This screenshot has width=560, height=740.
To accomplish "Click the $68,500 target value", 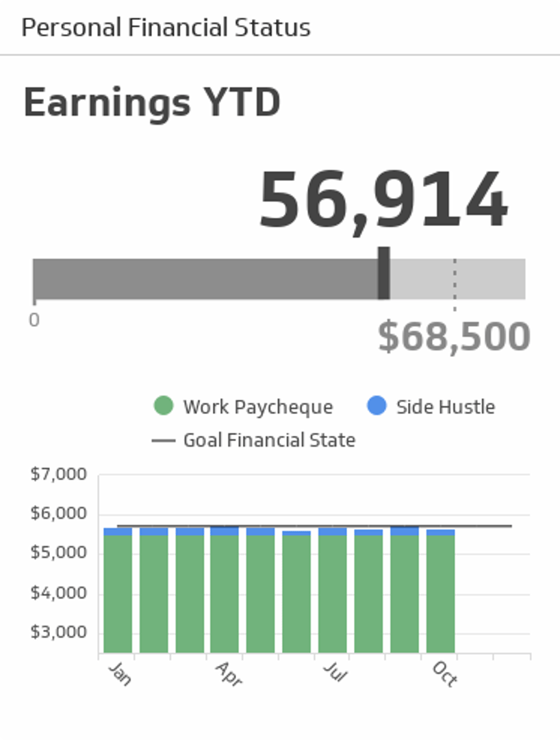I will (454, 336).
